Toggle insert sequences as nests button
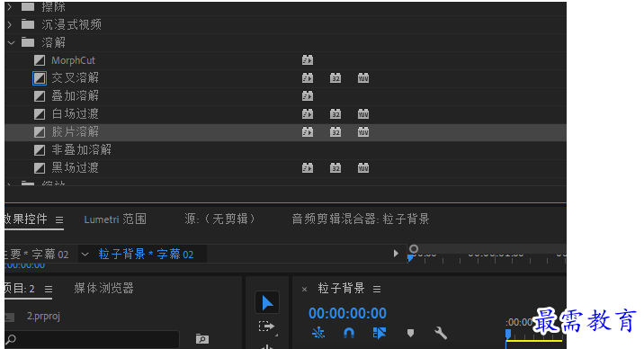Viewport: 644px width, 349px height. [318, 333]
